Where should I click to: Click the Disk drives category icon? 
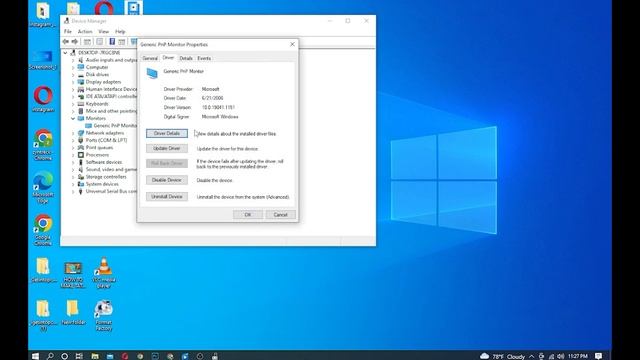coord(80,75)
